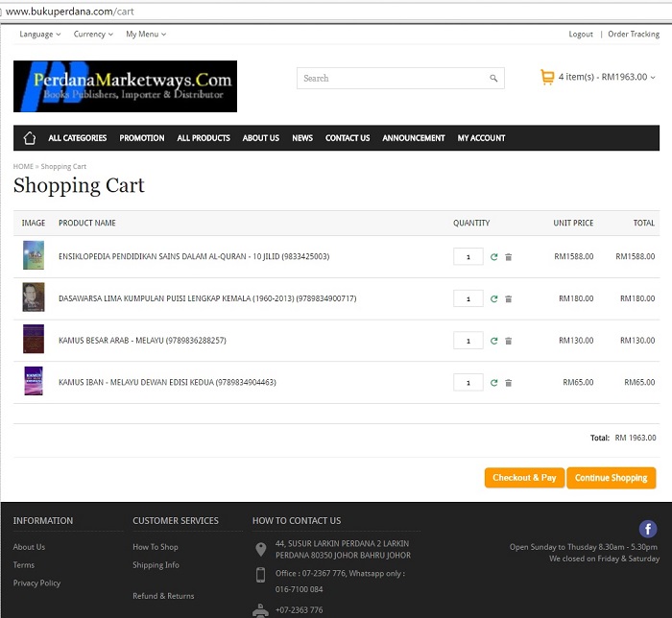This screenshot has width=672, height=618.
Task: Click the RM1588.00 unit price cell
Action: pos(574,256)
